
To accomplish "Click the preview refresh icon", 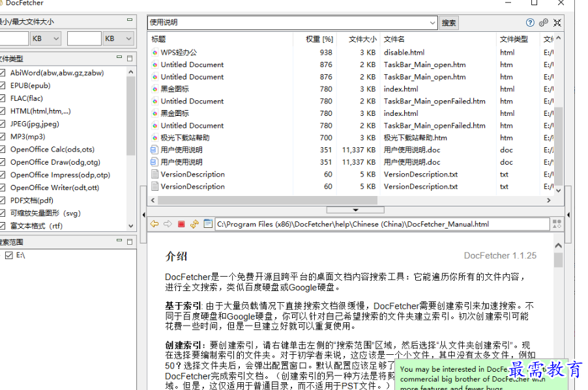I will click(194, 224).
